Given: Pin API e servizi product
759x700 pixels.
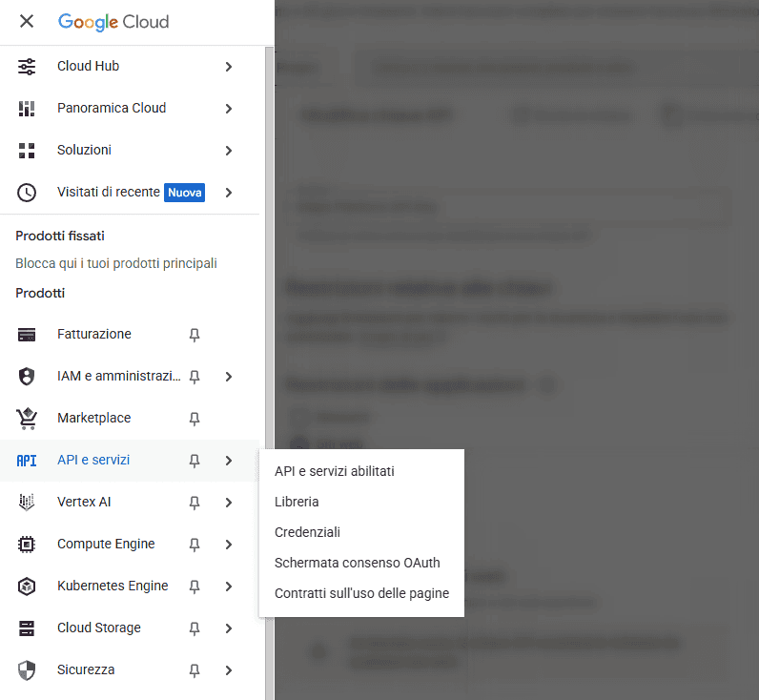Looking at the screenshot, I should click(x=195, y=461).
